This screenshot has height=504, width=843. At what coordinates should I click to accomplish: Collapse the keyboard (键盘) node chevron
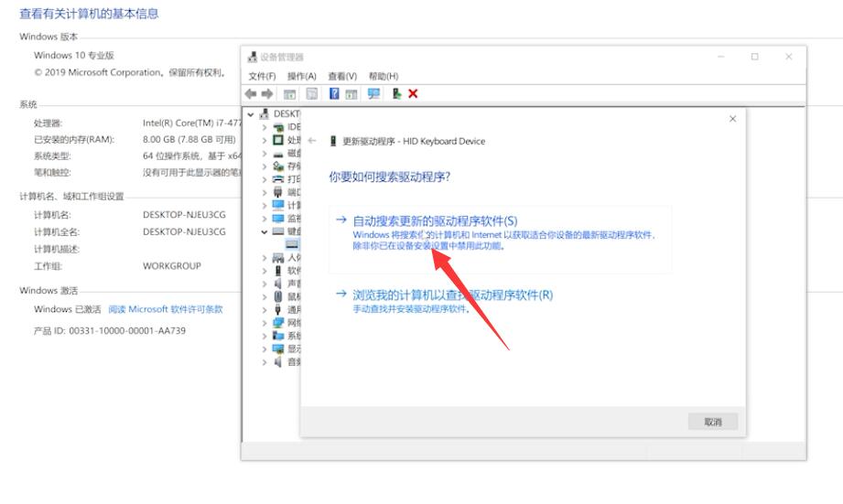tap(264, 231)
